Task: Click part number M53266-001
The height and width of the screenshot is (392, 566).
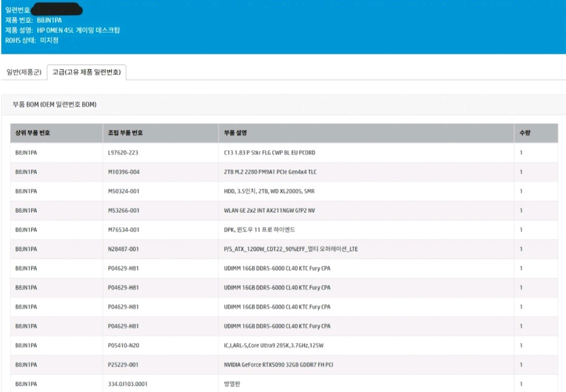Action: (123, 211)
